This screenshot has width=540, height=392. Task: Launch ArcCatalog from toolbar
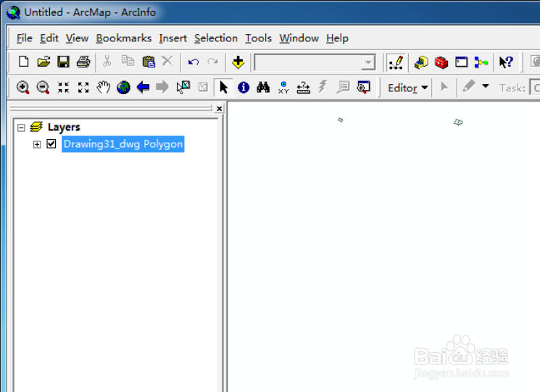pos(421,62)
